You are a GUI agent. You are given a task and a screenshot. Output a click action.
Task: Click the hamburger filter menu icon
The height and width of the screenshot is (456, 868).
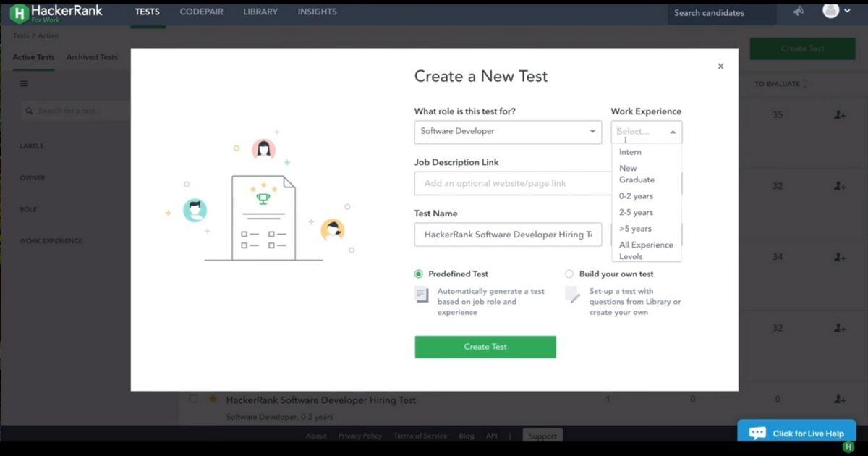click(x=24, y=84)
